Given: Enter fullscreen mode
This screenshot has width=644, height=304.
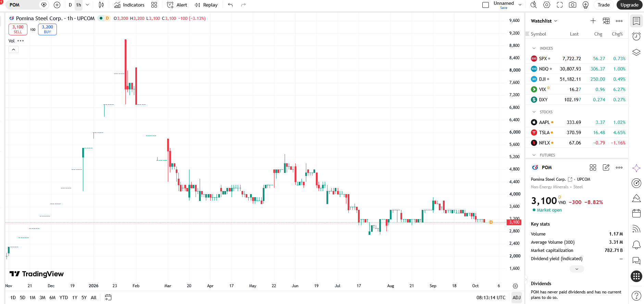Looking at the screenshot, I should [x=560, y=5].
